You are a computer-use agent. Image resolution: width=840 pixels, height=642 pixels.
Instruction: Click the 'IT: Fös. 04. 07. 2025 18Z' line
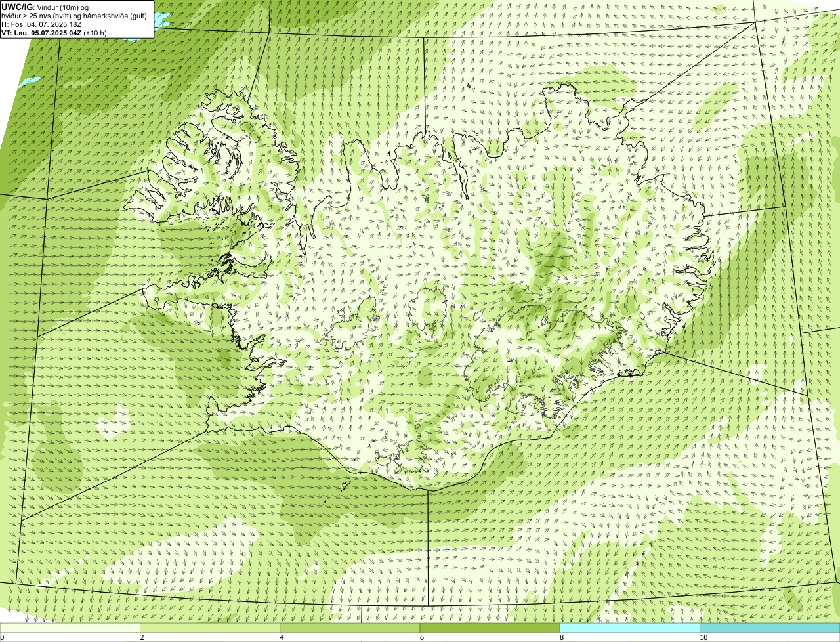coord(41,24)
